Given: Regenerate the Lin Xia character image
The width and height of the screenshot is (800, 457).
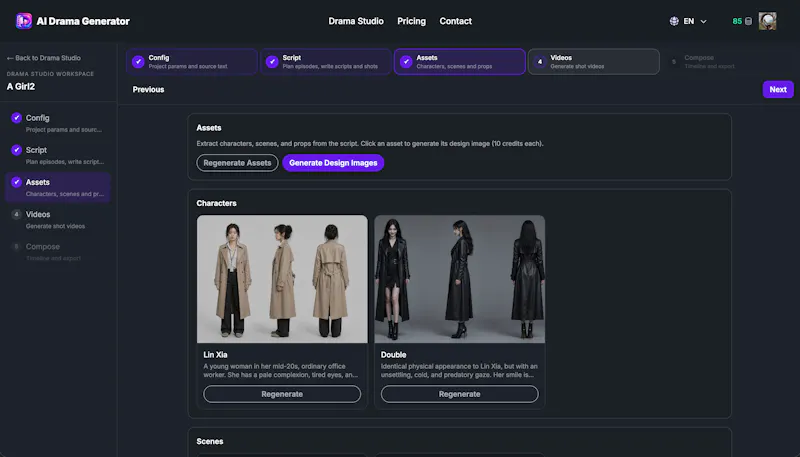Looking at the screenshot, I should click(282, 394).
